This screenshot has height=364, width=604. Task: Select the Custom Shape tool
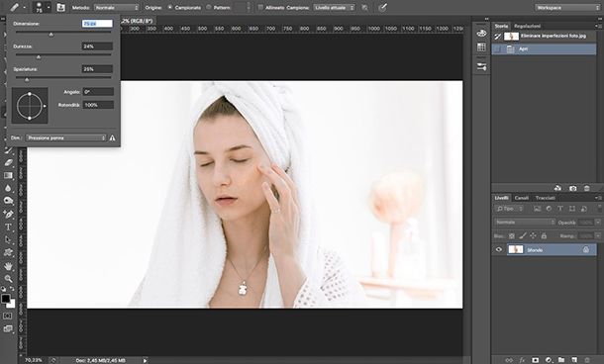click(x=8, y=253)
